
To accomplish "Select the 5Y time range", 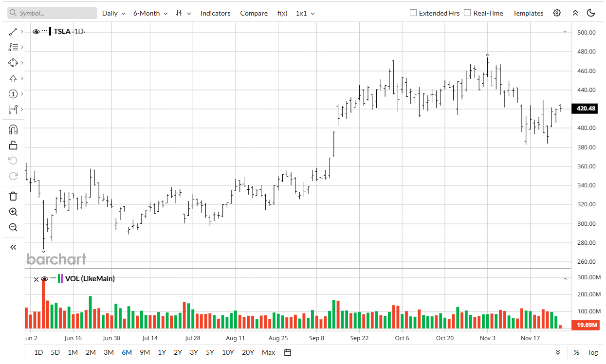I will tap(210, 352).
